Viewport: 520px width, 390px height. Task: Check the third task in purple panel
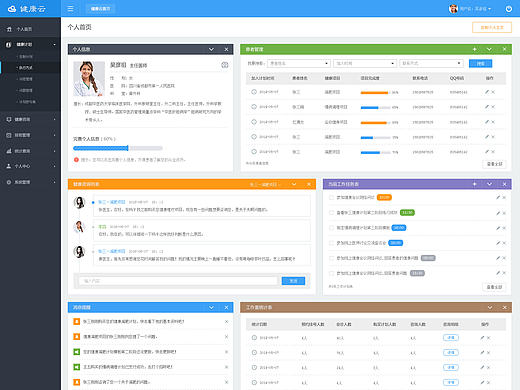331,228
